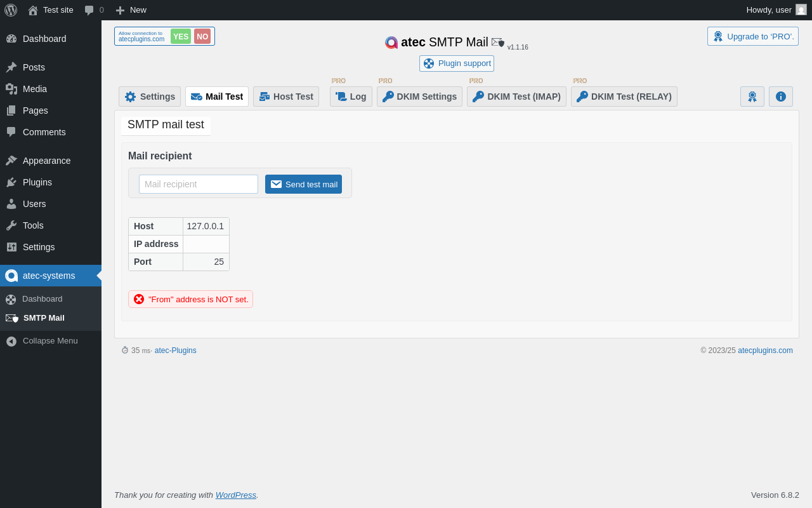Click the mail shield icon beside title
812x508 pixels.
498,42
